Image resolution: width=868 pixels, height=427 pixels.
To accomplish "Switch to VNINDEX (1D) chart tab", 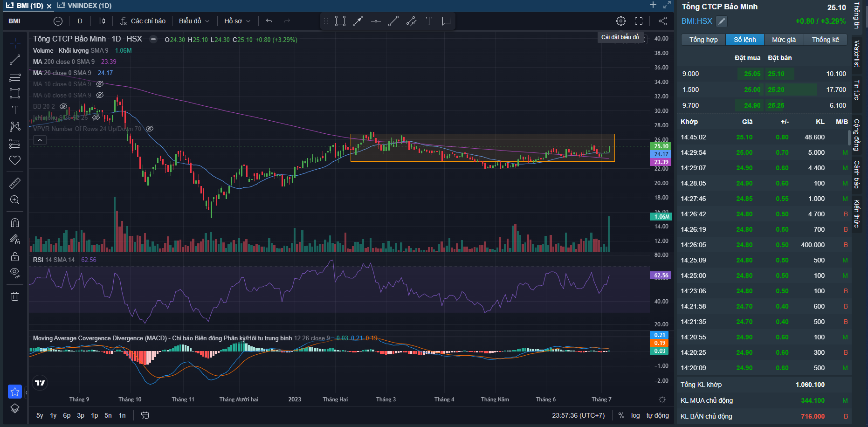I will pos(84,6).
